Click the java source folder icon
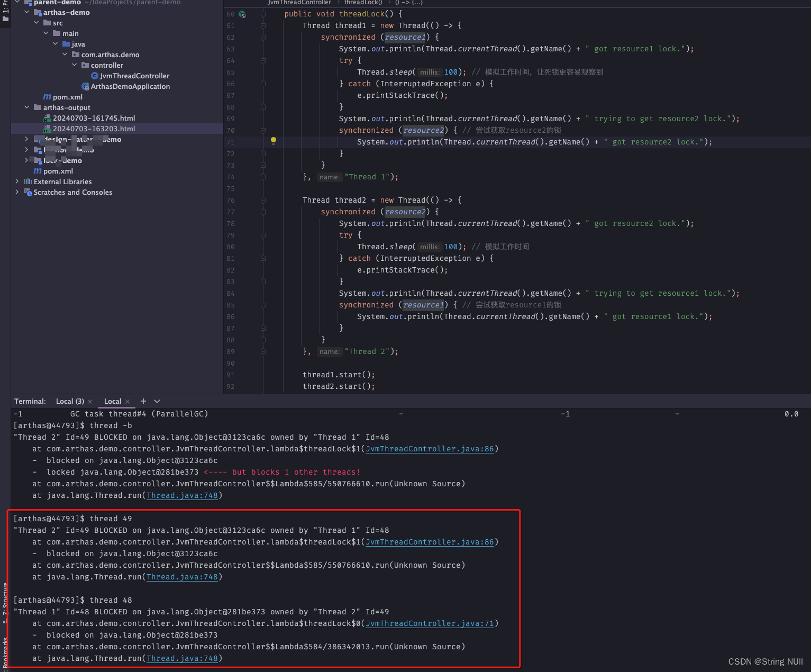Viewport: 811px width, 672px height. [66, 44]
